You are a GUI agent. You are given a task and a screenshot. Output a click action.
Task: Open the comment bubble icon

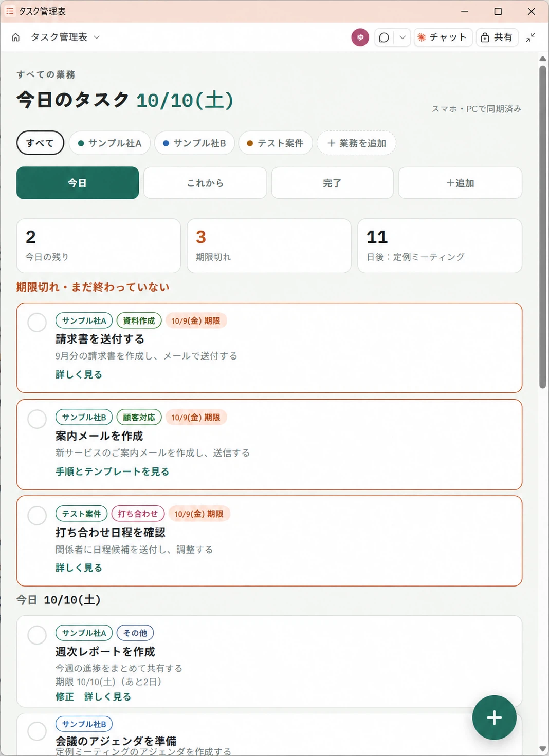(384, 37)
